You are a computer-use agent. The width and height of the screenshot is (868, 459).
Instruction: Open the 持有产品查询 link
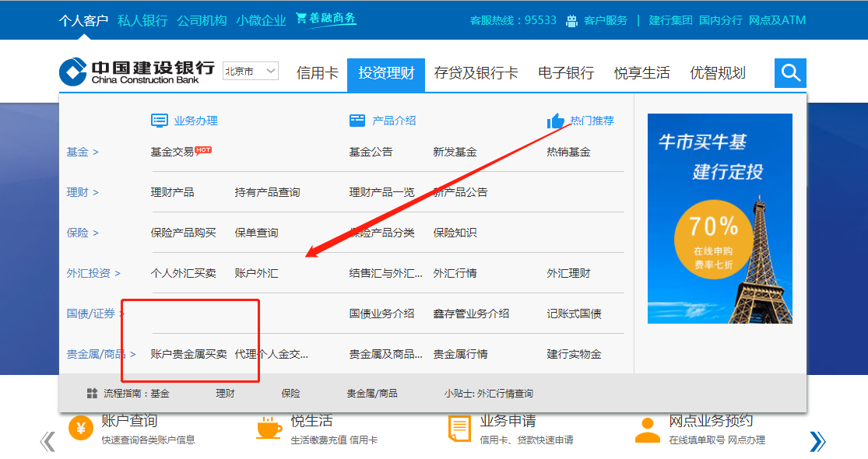point(267,192)
